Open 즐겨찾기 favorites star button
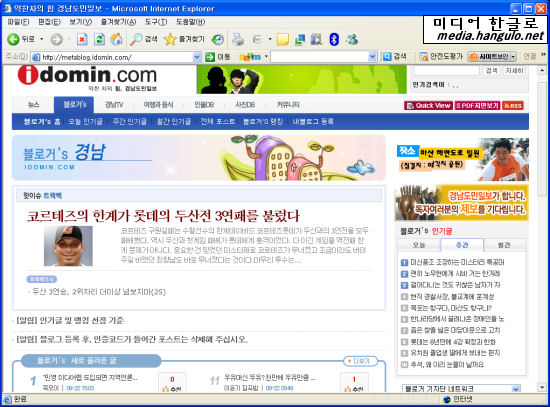Viewport: 550px width, 407px height. [x=185, y=39]
